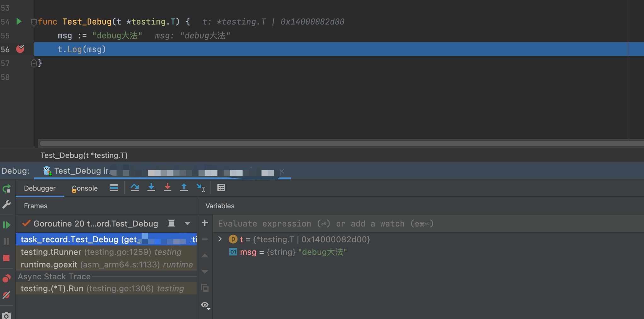Click Show Execution Point icon
This screenshot has height=319, width=644.
point(114,188)
